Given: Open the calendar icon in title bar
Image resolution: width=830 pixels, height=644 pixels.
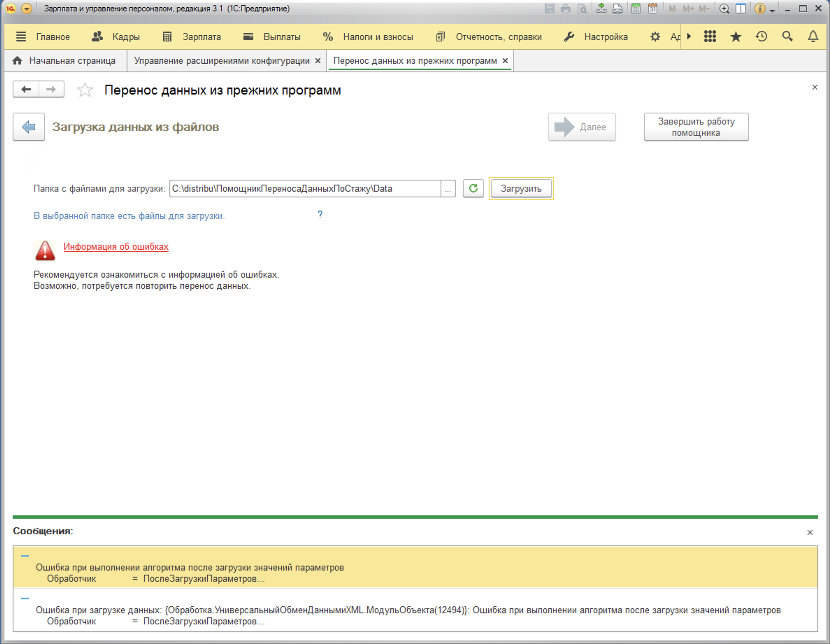Looking at the screenshot, I should click(x=652, y=8).
